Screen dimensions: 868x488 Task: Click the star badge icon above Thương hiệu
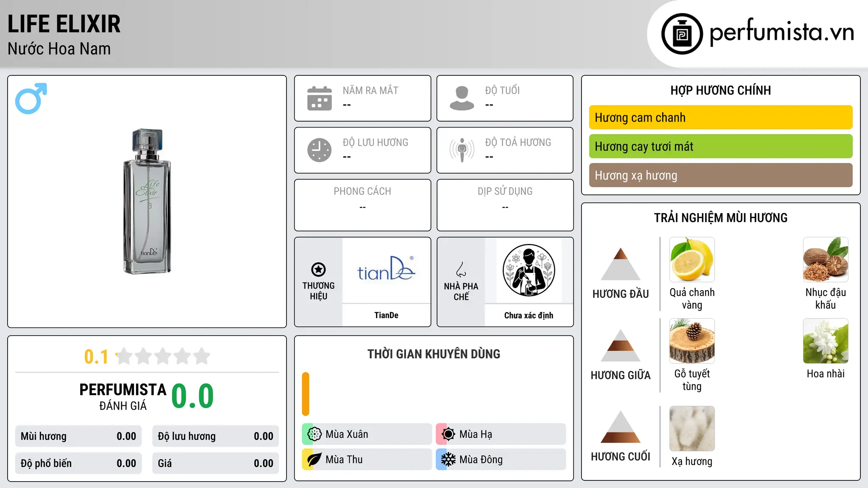(x=318, y=269)
